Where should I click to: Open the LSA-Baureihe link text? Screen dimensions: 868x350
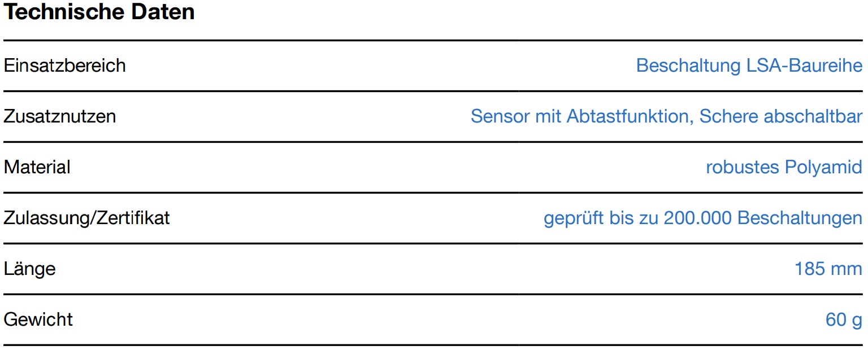point(801,65)
